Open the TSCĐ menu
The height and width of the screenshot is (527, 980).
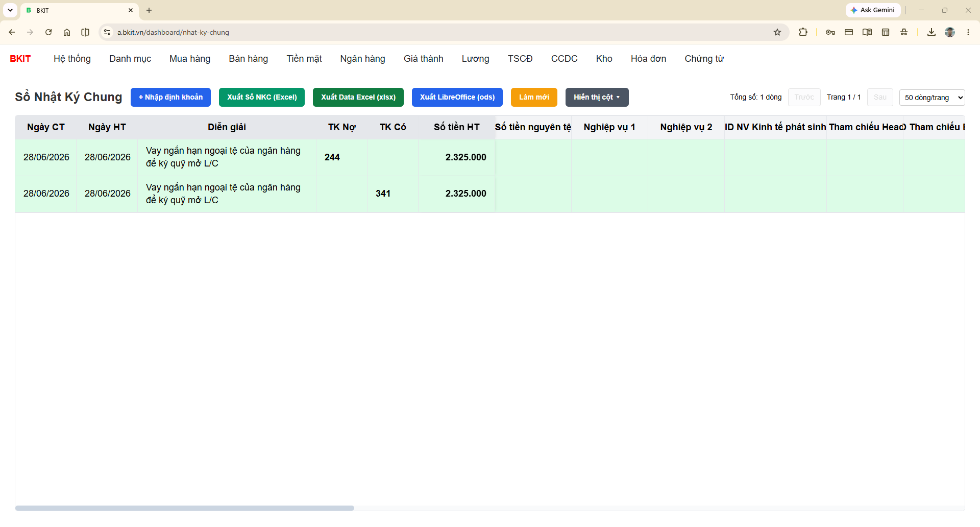coord(520,59)
